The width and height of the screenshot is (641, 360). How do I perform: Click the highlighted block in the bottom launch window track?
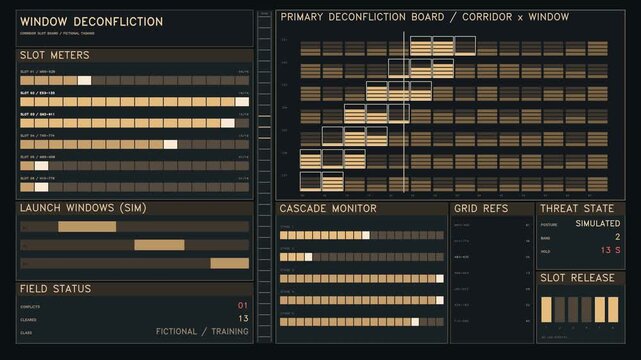coord(230,263)
